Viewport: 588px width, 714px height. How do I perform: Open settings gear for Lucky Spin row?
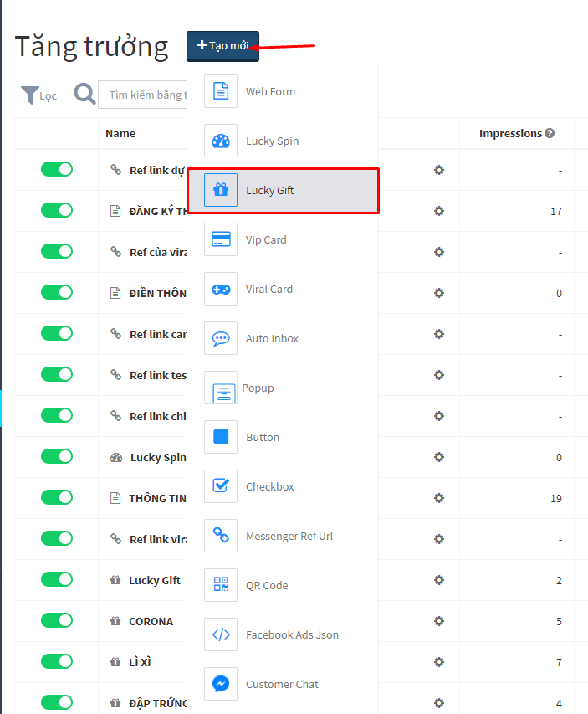439,457
